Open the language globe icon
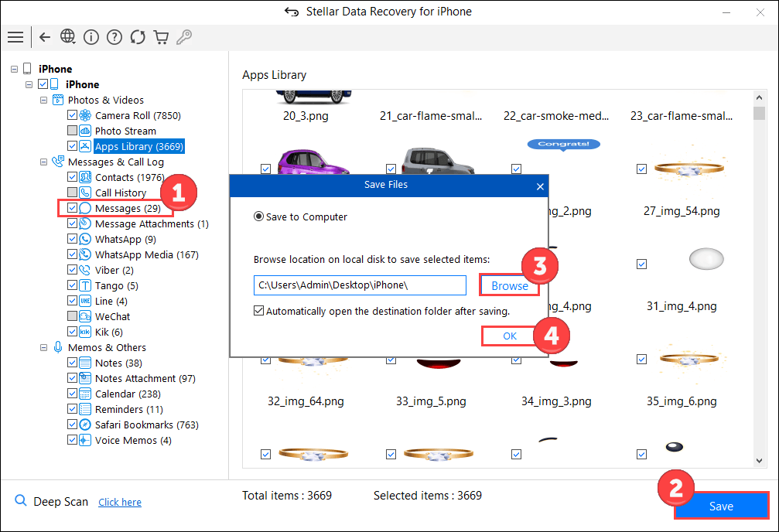Viewport: 779px width, 532px height. (x=67, y=37)
